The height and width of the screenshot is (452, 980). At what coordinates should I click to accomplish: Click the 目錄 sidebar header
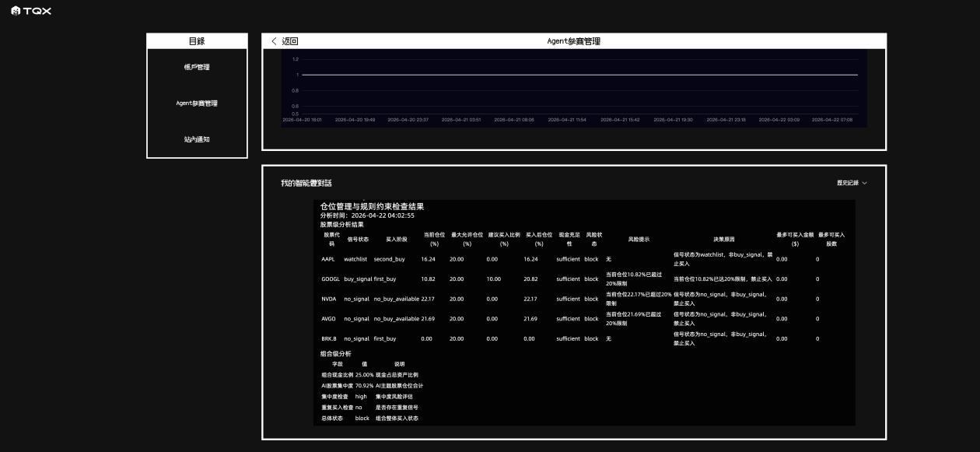click(197, 41)
